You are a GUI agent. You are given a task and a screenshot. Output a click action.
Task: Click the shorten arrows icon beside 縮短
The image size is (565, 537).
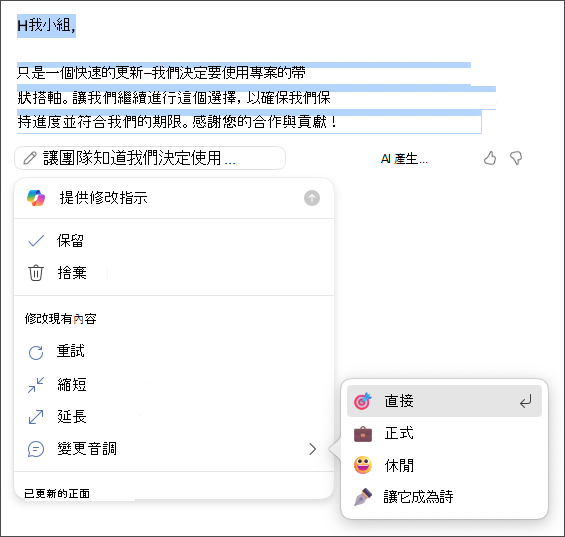36,385
